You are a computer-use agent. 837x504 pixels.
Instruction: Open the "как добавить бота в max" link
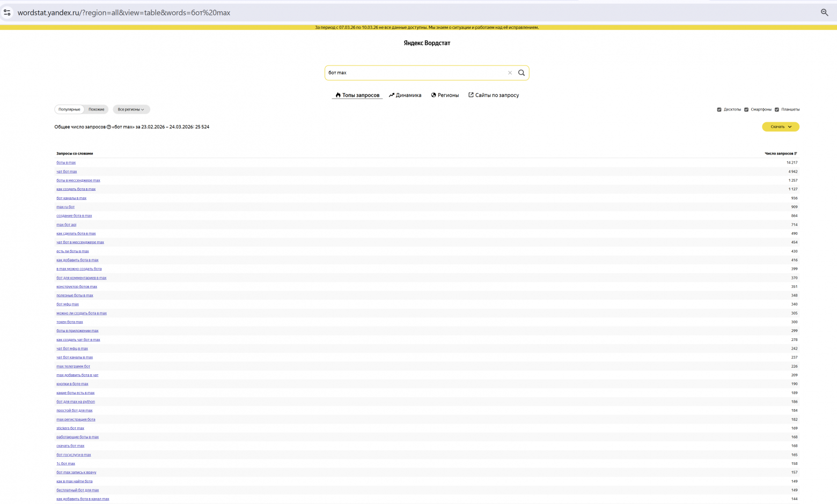(78, 260)
